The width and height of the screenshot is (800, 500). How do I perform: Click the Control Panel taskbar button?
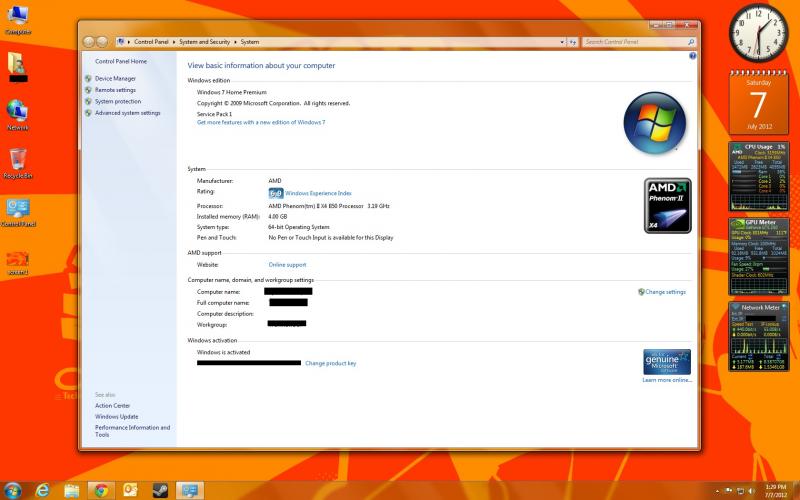[190, 490]
